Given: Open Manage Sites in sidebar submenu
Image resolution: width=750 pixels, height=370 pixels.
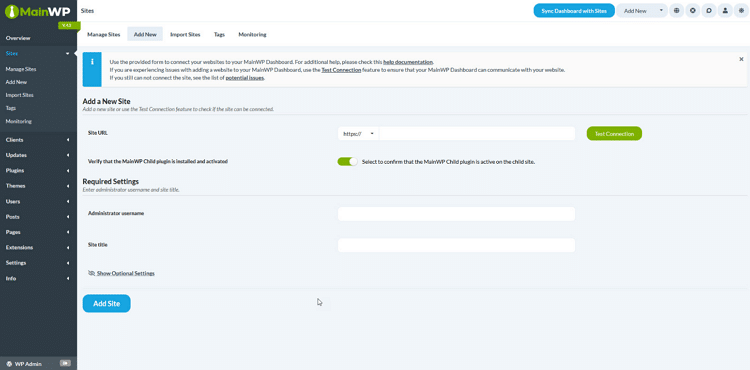Looking at the screenshot, I should coord(21,69).
